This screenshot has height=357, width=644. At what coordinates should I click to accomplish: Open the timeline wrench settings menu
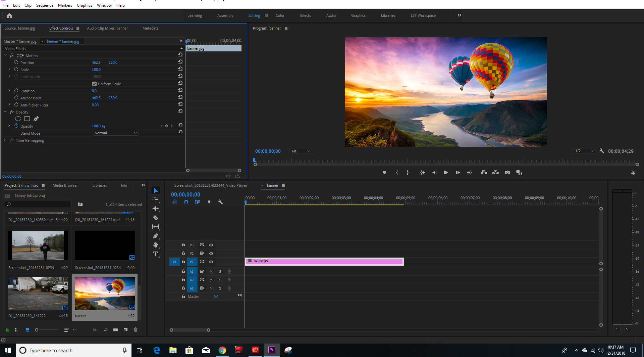[220, 202]
